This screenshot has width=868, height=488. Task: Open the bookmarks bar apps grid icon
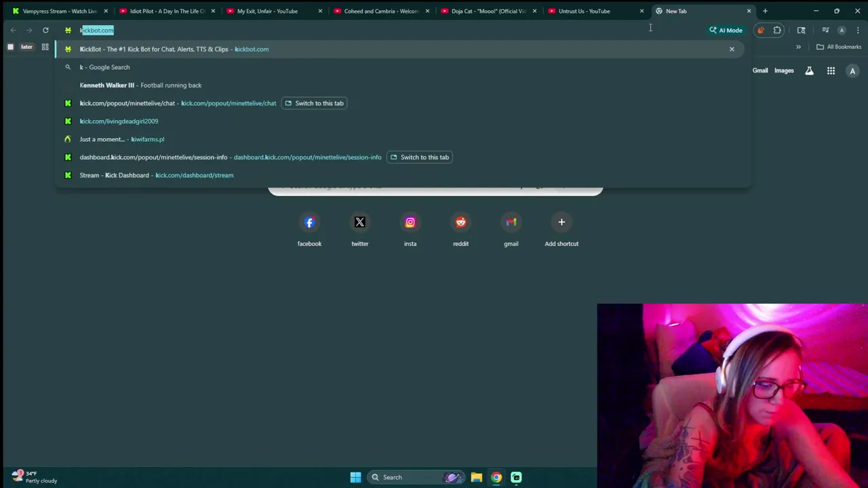pyautogui.click(x=45, y=47)
